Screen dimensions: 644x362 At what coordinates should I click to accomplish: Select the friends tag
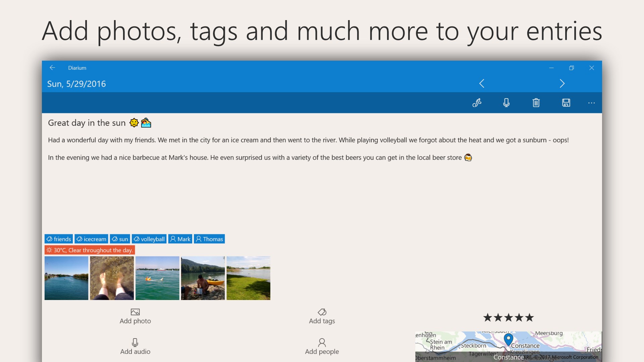(59, 239)
